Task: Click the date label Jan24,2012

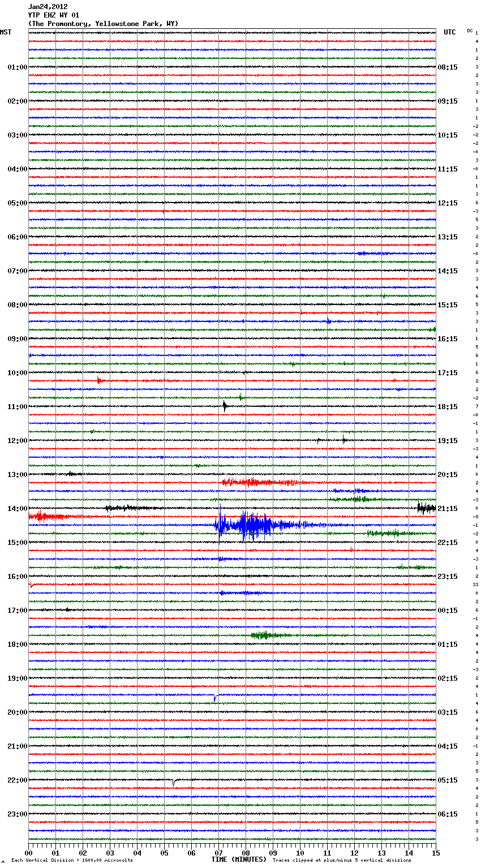Action: click(48, 7)
